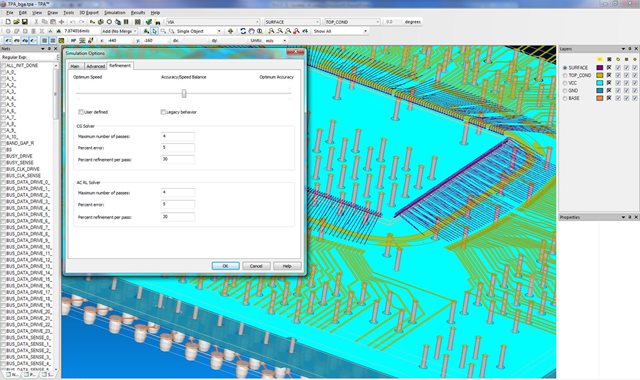
Task: Click the Open file folder icon
Action: click(x=16, y=22)
